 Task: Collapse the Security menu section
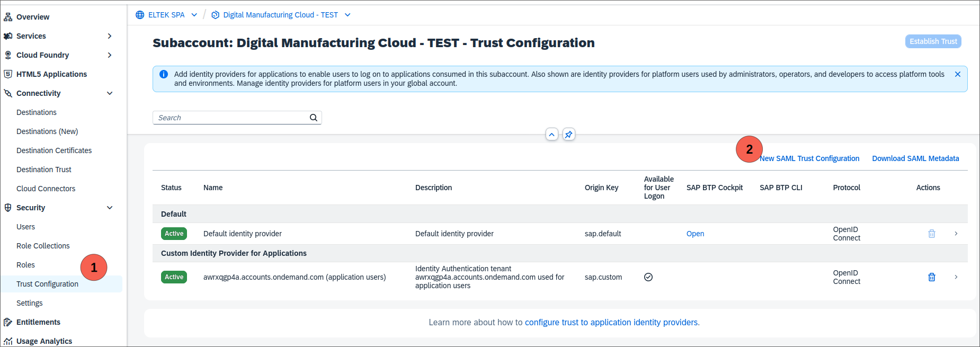[x=110, y=208]
